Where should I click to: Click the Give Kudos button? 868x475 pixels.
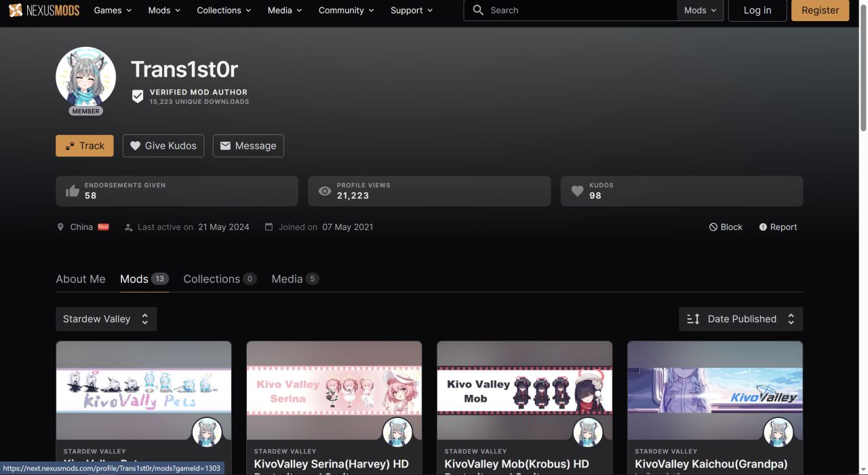[163, 146]
